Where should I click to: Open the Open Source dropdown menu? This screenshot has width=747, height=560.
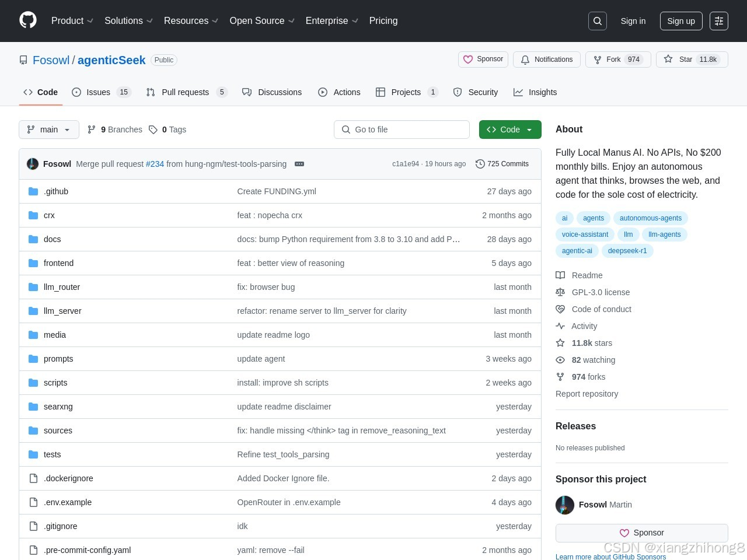click(x=262, y=20)
